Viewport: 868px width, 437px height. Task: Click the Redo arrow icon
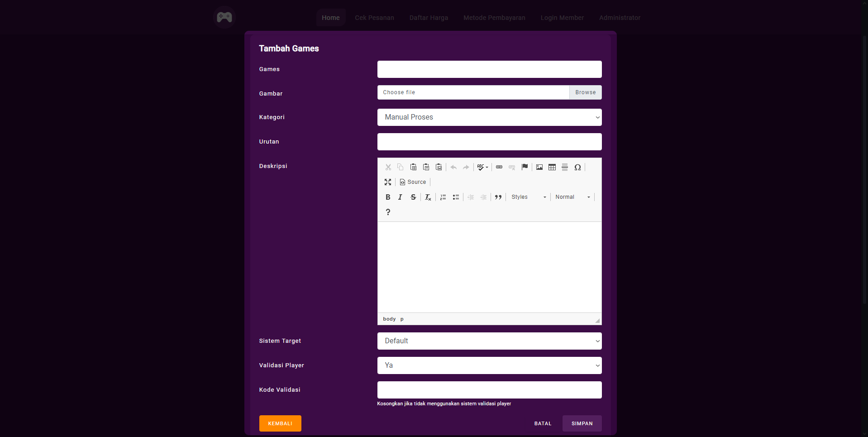pyautogui.click(x=466, y=167)
